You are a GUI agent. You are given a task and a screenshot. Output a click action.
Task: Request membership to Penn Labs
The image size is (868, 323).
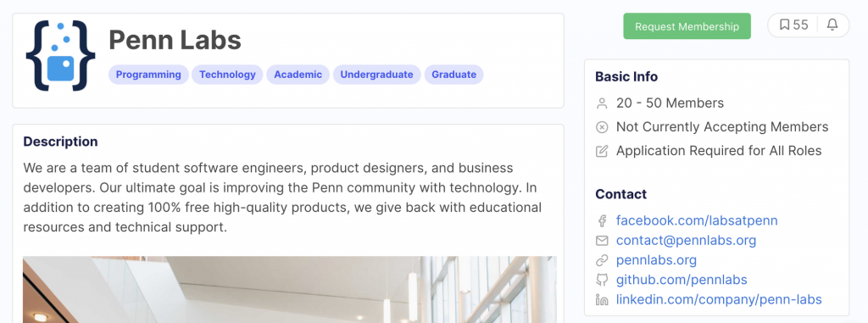point(687,26)
